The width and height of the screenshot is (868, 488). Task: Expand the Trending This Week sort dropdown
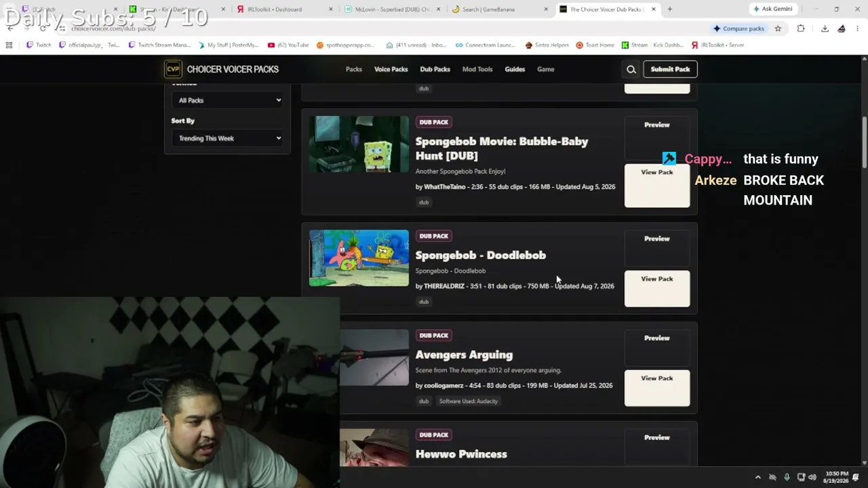coord(227,138)
